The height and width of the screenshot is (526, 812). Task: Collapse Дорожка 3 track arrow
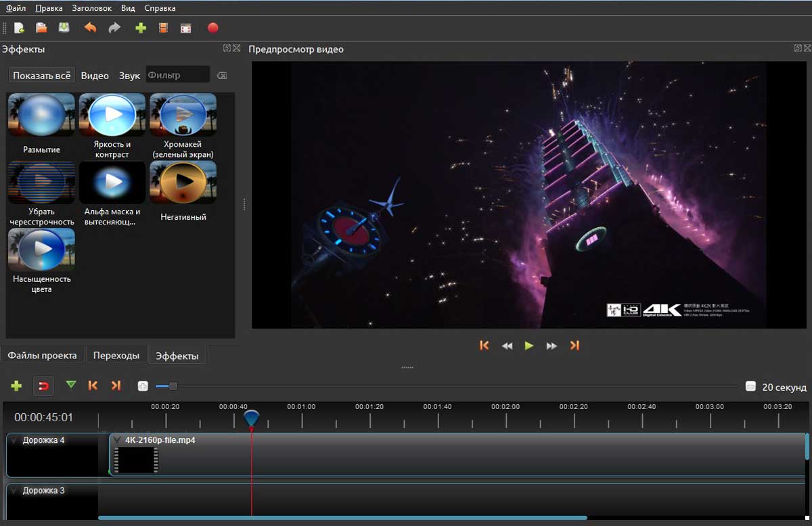tap(14, 491)
